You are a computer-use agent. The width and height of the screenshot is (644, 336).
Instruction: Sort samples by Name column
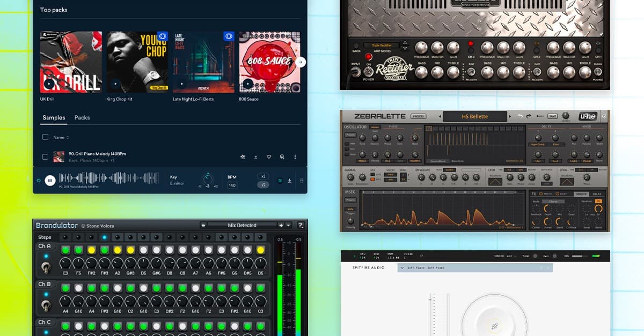click(x=61, y=138)
